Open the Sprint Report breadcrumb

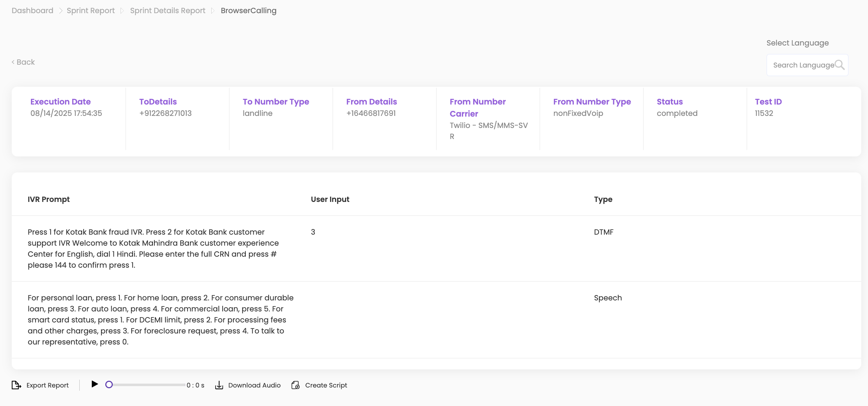coord(91,11)
